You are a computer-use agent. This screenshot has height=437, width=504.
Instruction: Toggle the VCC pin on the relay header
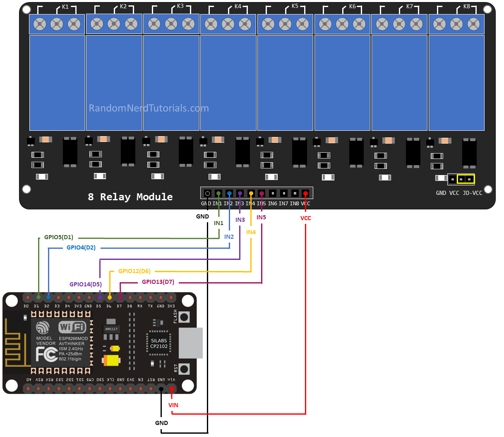click(x=305, y=193)
